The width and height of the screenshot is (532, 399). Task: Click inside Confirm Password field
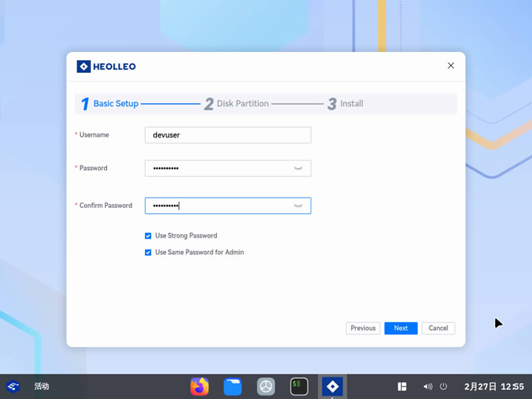(219, 206)
